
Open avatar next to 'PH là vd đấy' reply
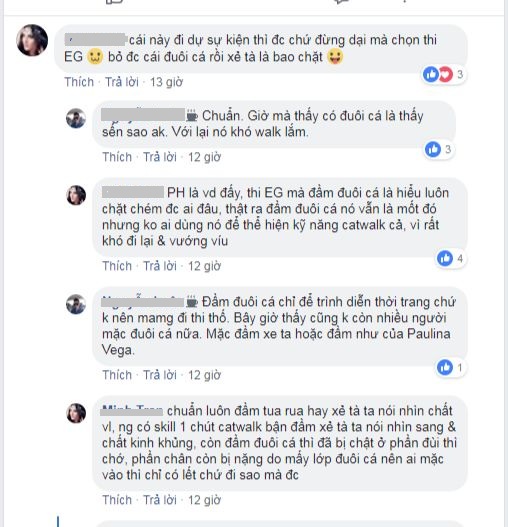click(x=76, y=195)
